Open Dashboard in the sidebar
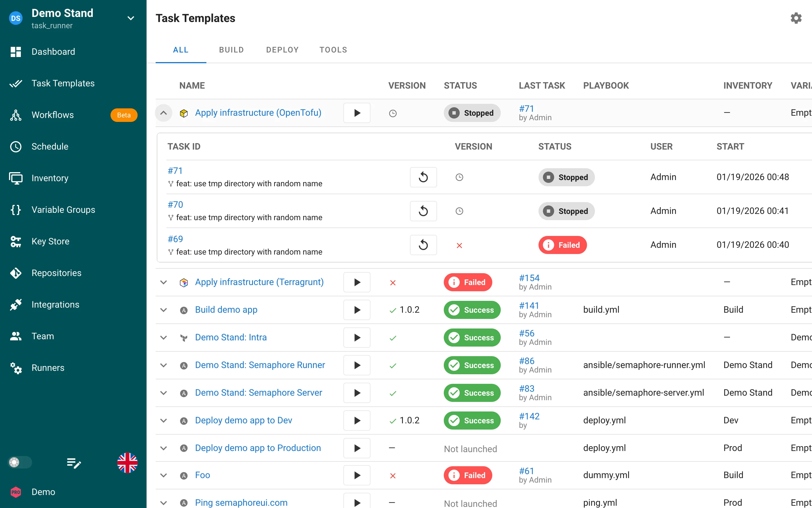This screenshot has width=812, height=508. point(73,52)
